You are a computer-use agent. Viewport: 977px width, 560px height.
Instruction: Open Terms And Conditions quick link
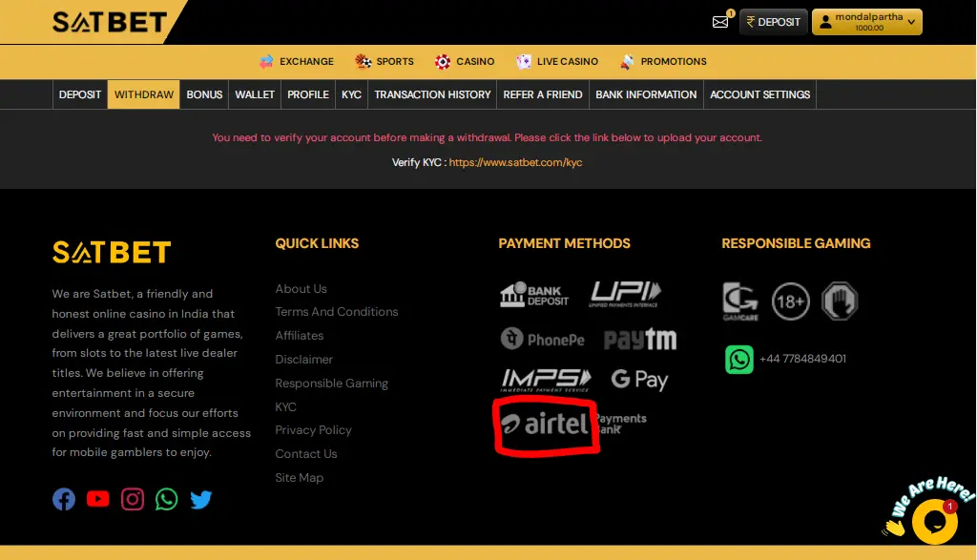[x=337, y=312]
